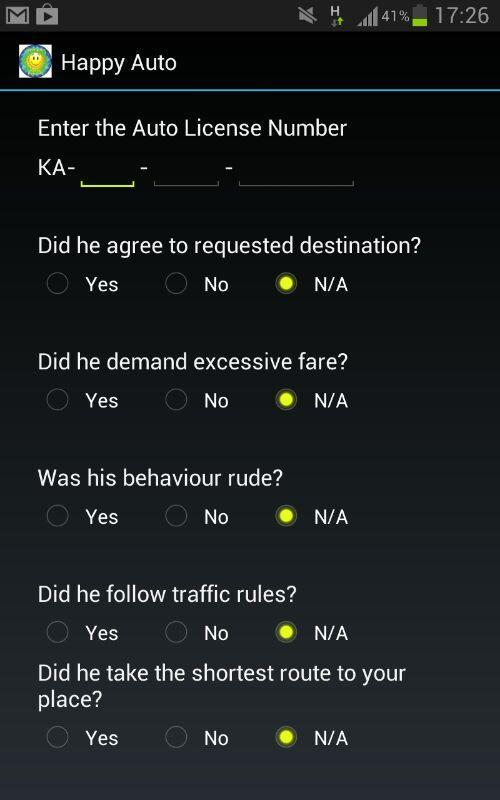Focus the last license number field
Image resolution: width=500 pixels, height=800 pixels.
[x=296, y=170]
